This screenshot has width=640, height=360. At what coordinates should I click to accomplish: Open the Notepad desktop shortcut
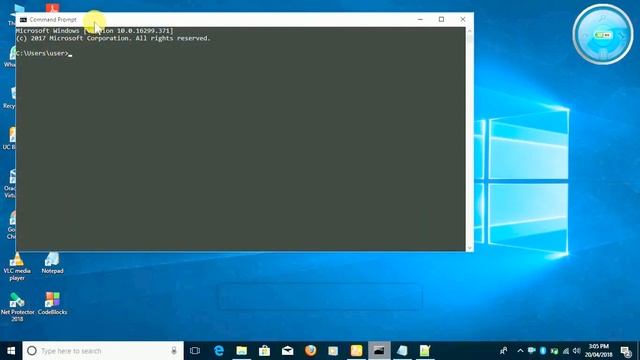(52, 263)
